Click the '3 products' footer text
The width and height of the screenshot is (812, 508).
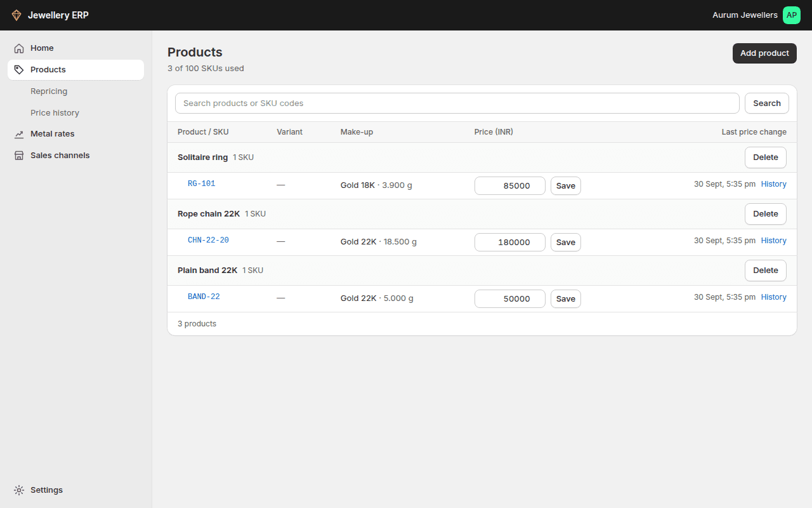197,324
